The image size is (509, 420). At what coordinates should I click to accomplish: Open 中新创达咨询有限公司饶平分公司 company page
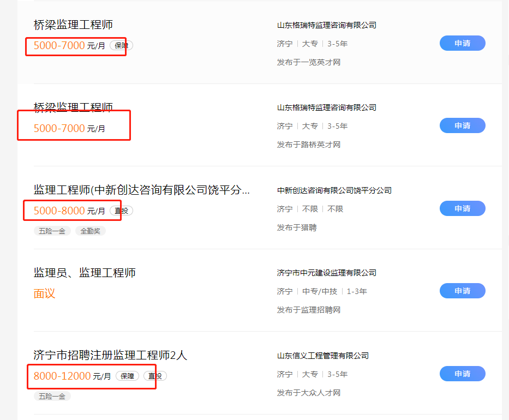334,190
